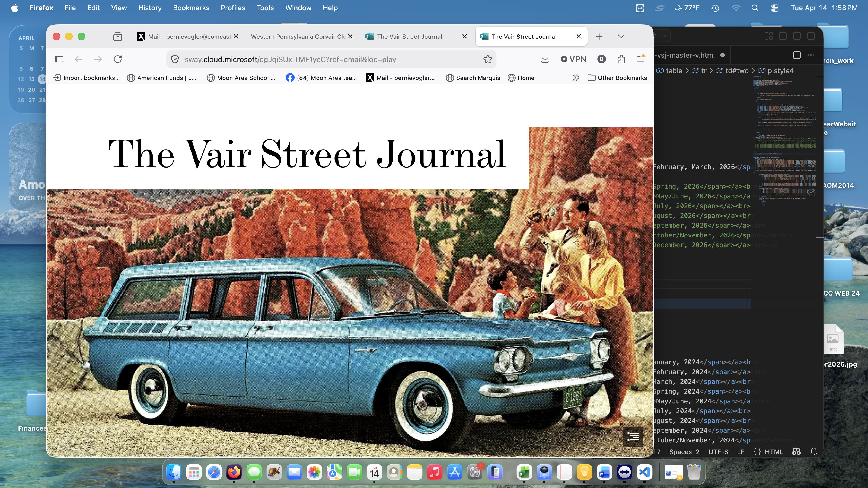Toggle VS Code bottom panel

coord(797,36)
